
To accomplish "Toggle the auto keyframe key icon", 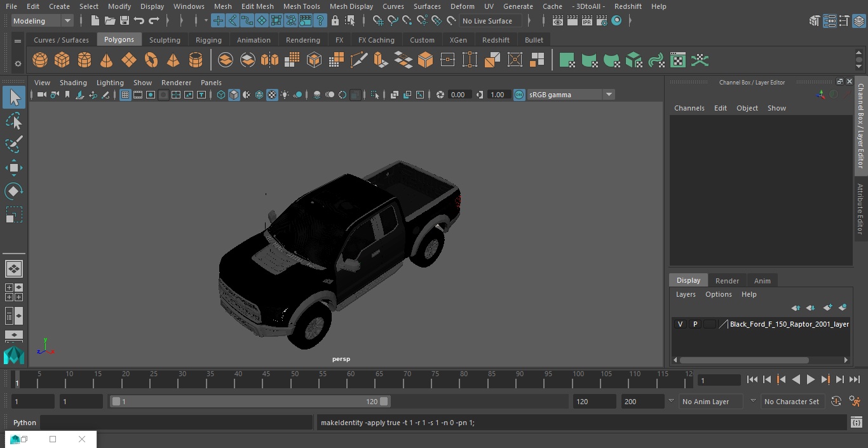I will point(836,402).
